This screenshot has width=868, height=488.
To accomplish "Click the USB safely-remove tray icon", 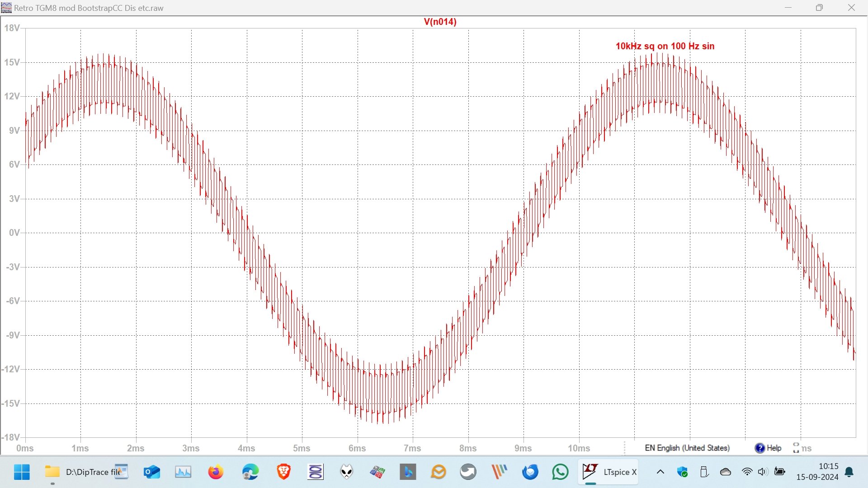I will [704, 472].
